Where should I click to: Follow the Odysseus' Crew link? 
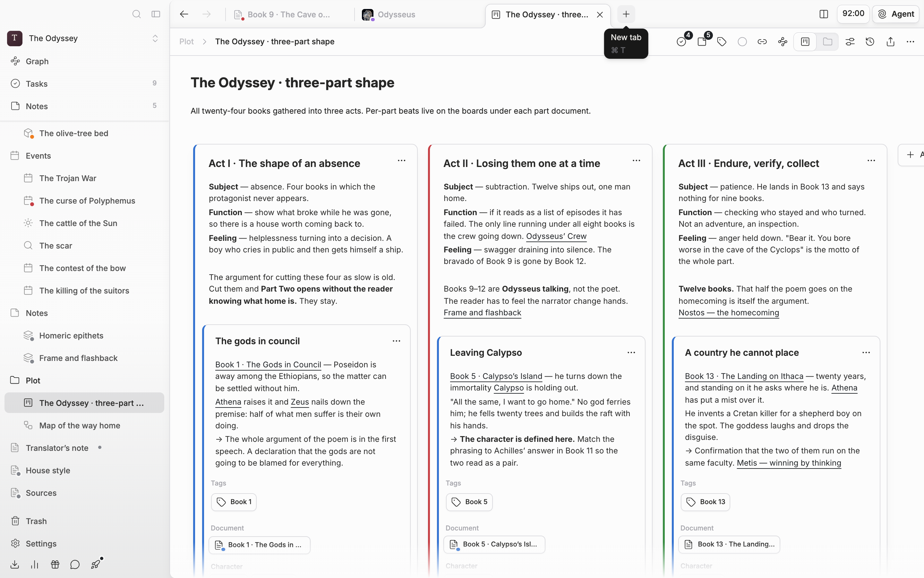[556, 236]
